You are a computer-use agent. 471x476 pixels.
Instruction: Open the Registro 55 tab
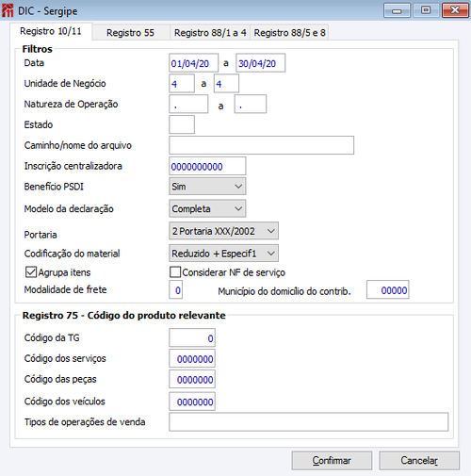pyautogui.click(x=131, y=33)
